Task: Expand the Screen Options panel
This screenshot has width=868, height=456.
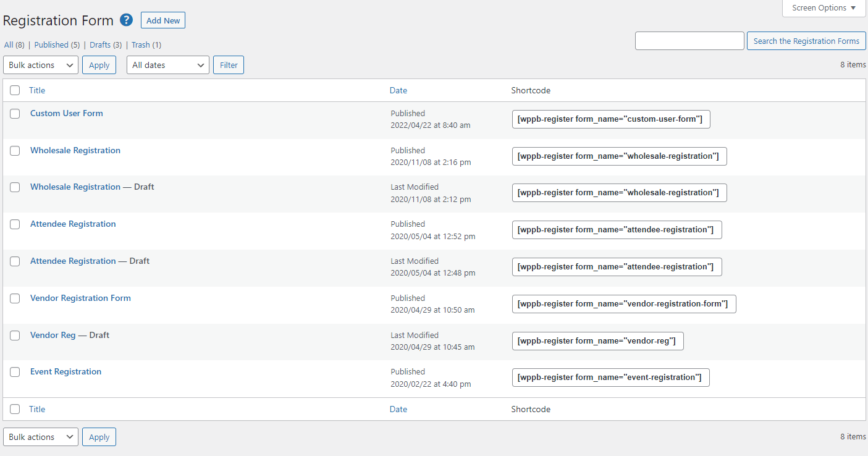Action: (x=824, y=8)
